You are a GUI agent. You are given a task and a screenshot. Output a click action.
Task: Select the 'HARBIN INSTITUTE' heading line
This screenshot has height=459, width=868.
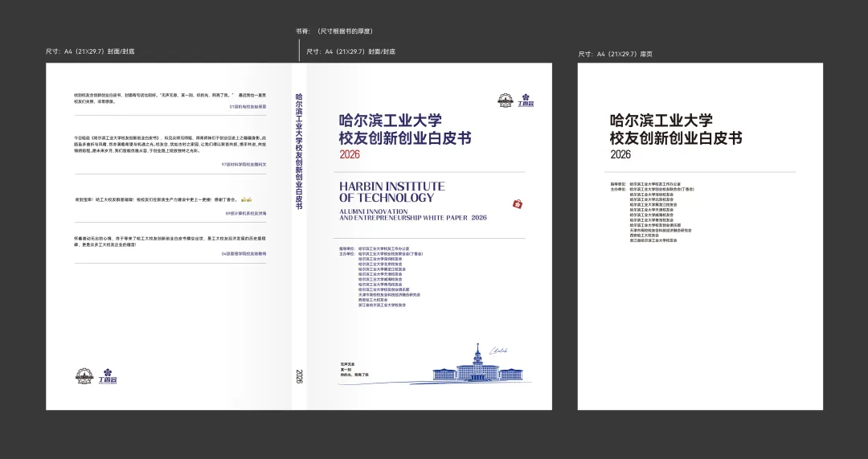(392, 186)
